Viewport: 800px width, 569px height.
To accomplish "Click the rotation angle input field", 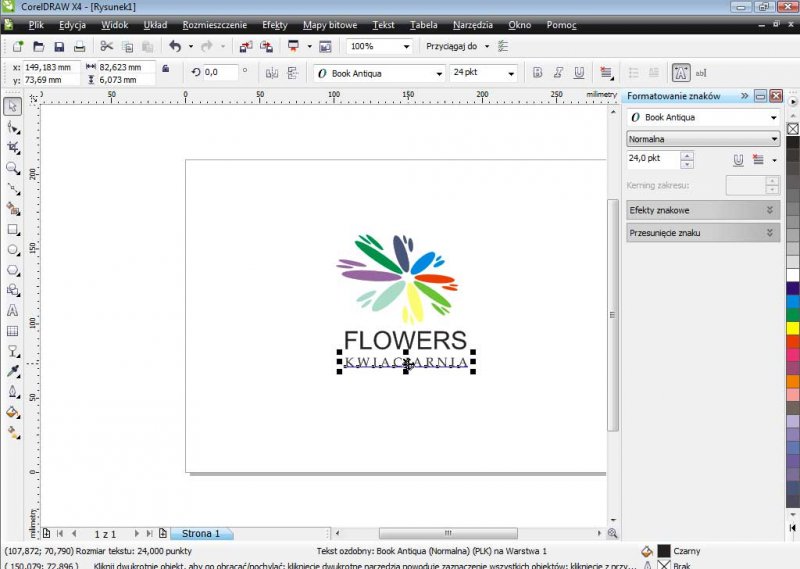I will [x=220, y=72].
